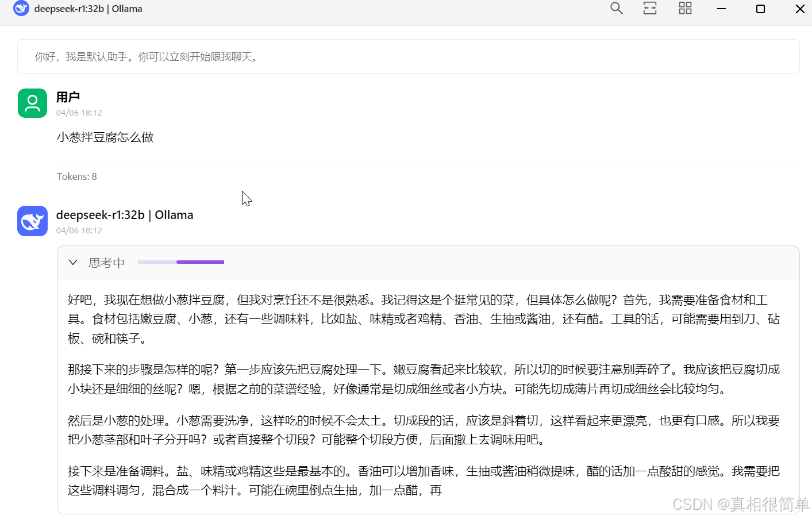This screenshot has width=812, height=519.
Task: Click the window title deepseek-r1:32b | Ollama
Action: [88, 9]
